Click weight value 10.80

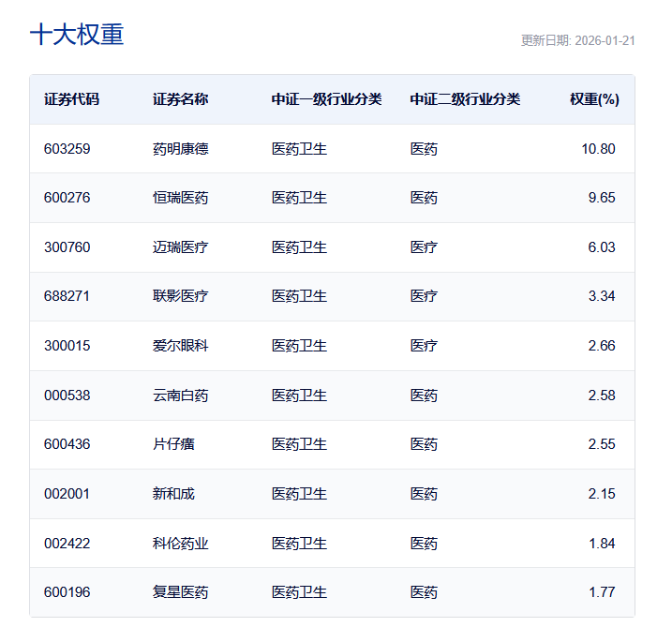coord(598,148)
